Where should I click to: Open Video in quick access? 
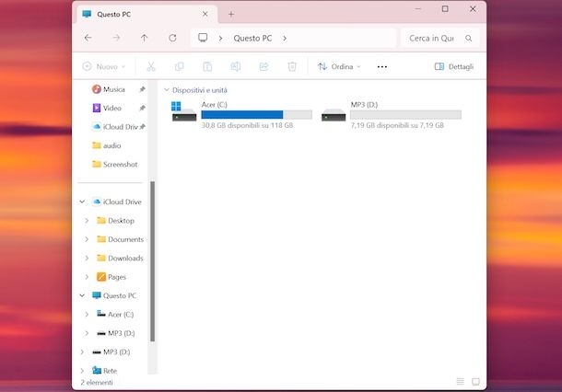pos(112,108)
